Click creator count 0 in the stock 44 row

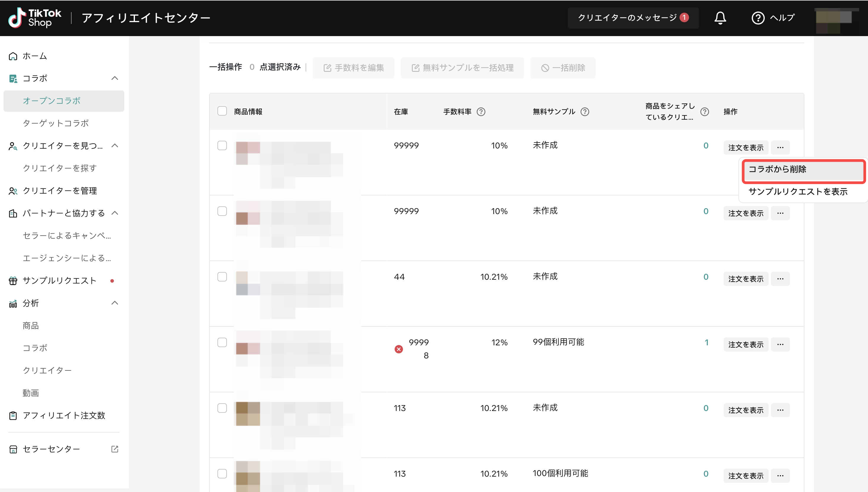(706, 277)
